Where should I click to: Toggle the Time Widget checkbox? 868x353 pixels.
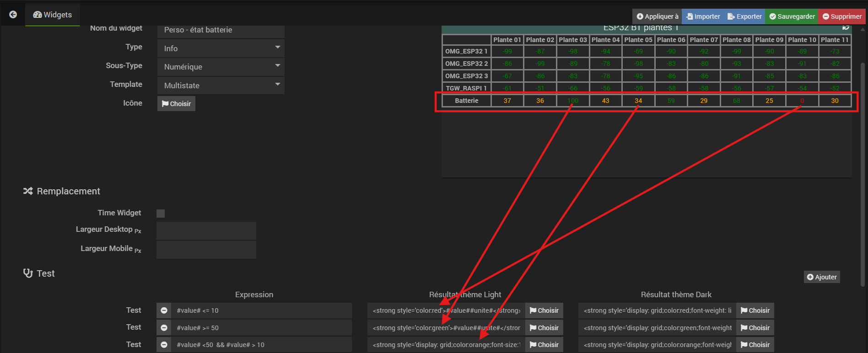[161, 214]
